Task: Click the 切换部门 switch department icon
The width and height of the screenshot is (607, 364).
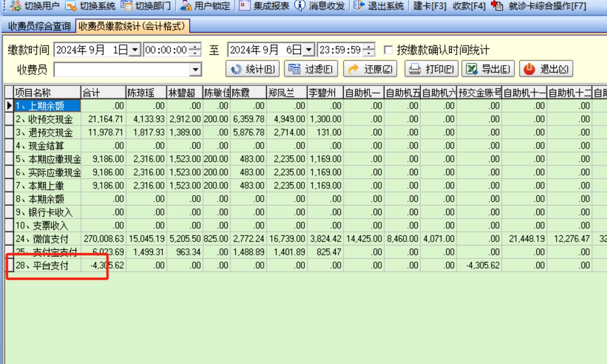Action: click(x=127, y=6)
